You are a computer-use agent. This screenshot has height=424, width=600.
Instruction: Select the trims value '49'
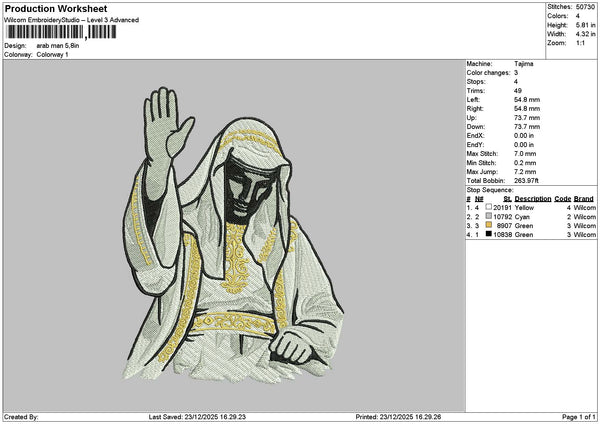(x=518, y=91)
